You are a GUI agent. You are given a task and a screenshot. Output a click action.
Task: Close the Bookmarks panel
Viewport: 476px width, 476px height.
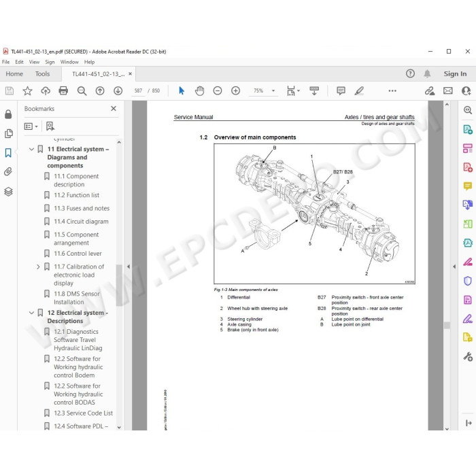(x=114, y=108)
